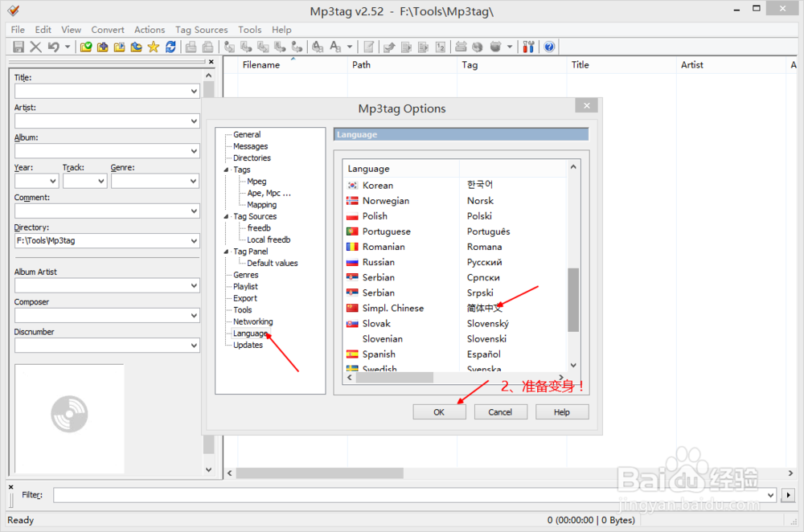Confirm options with the OK button
Viewport: 804px width, 532px height.
point(440,412)
